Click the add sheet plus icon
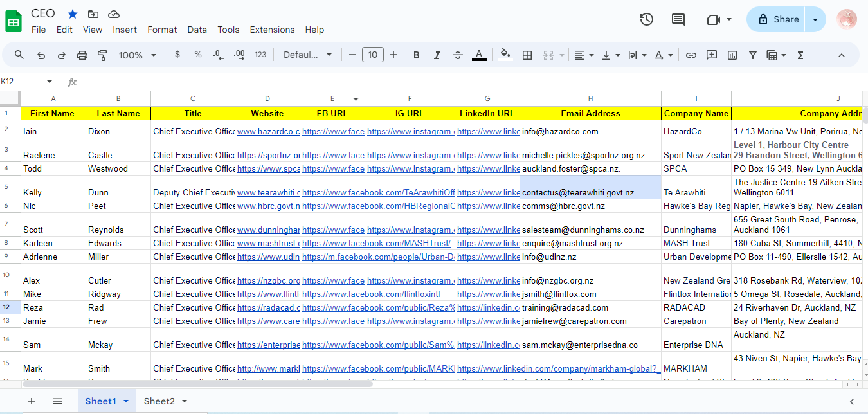Viewport: 868px width, 414px height. click(32, 401)
